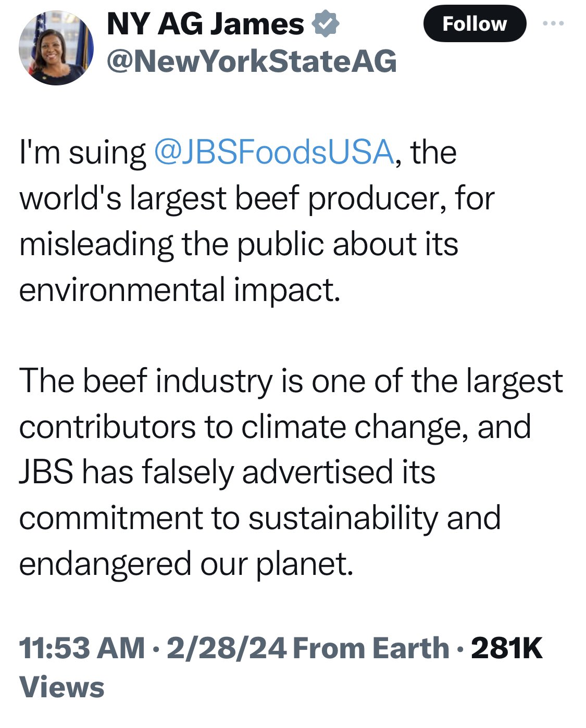Click the Views label under the timestamp
The height and width of the screenshot is (728, 586).
(62, 687)
